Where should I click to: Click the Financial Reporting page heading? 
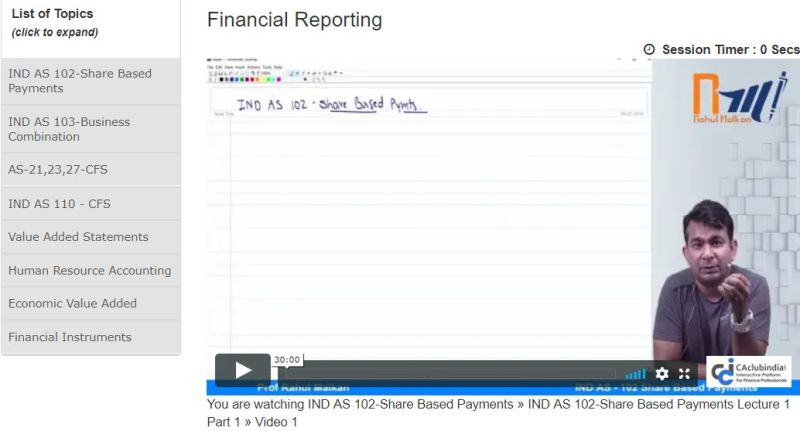[294, 20]
